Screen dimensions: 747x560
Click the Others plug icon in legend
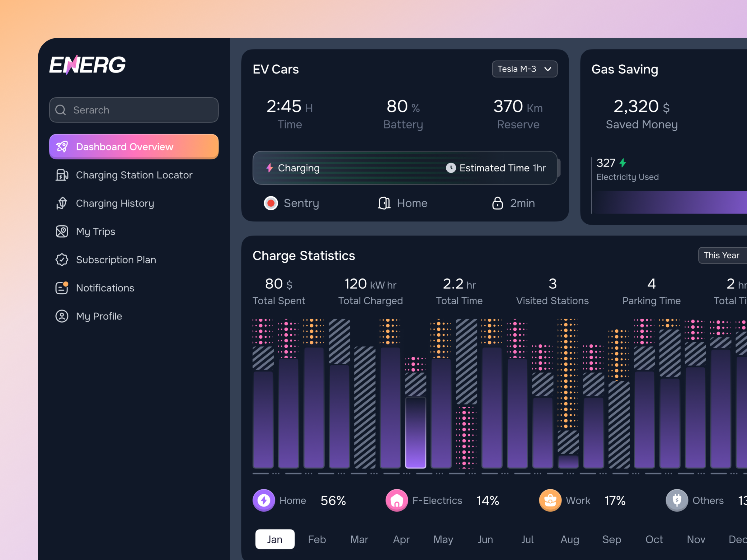tap(677, 500)
